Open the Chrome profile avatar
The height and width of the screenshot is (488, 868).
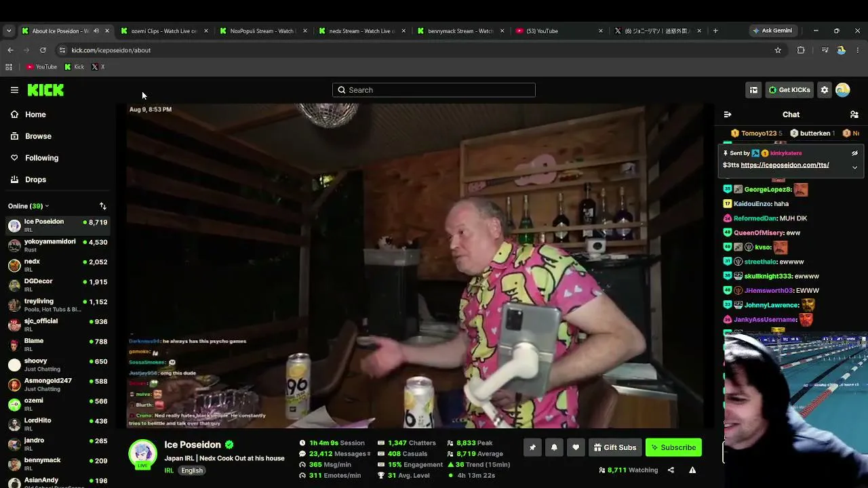click(842, 50)
